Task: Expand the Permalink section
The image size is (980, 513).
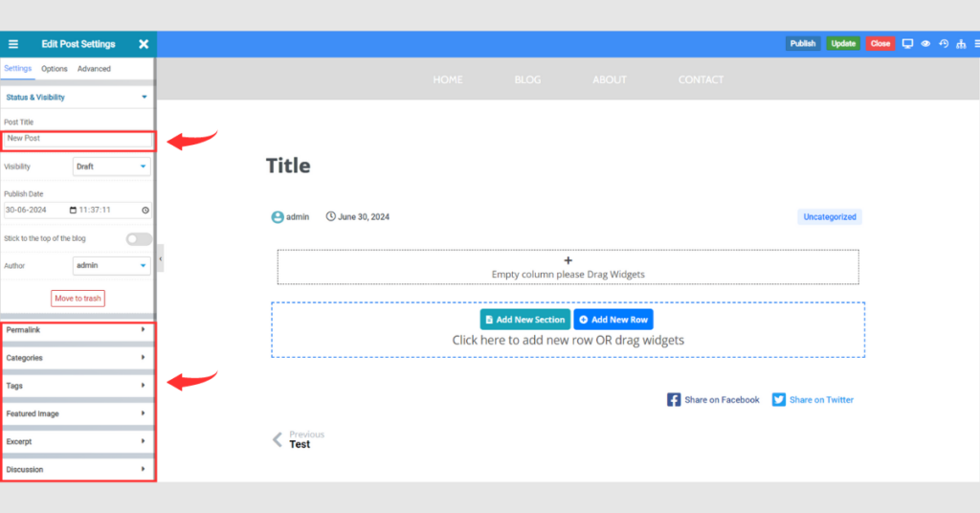Action: coord(78,330)
